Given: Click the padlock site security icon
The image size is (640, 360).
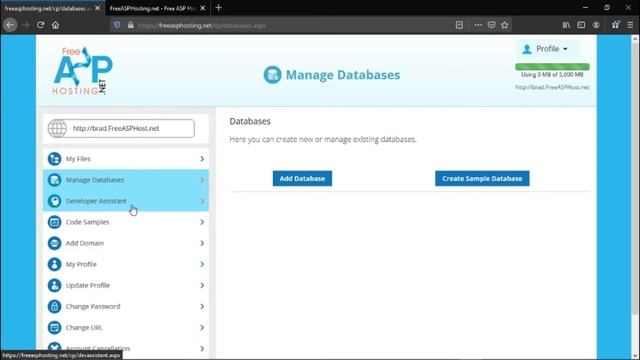Looking at the screenshot, I should (131, 25).
